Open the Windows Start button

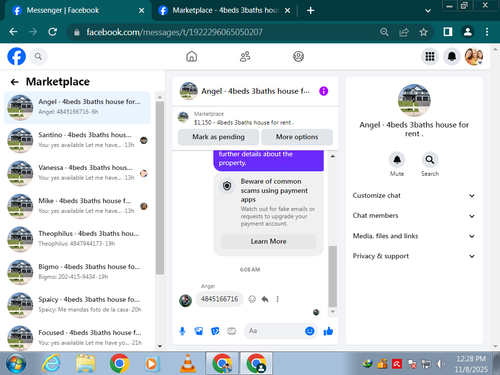pyautogui.click(x=16, y=363)
